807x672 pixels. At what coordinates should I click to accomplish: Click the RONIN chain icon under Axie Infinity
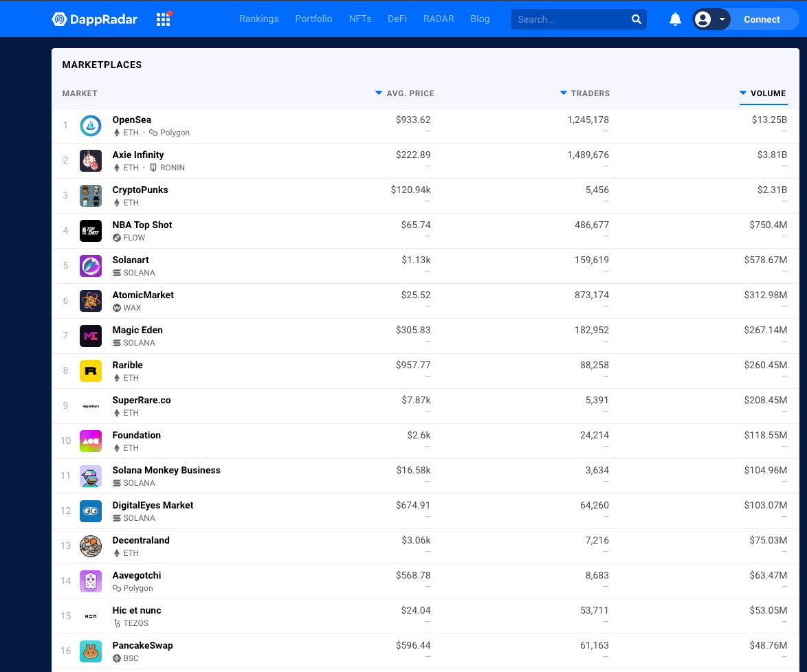tap(153, 168)
